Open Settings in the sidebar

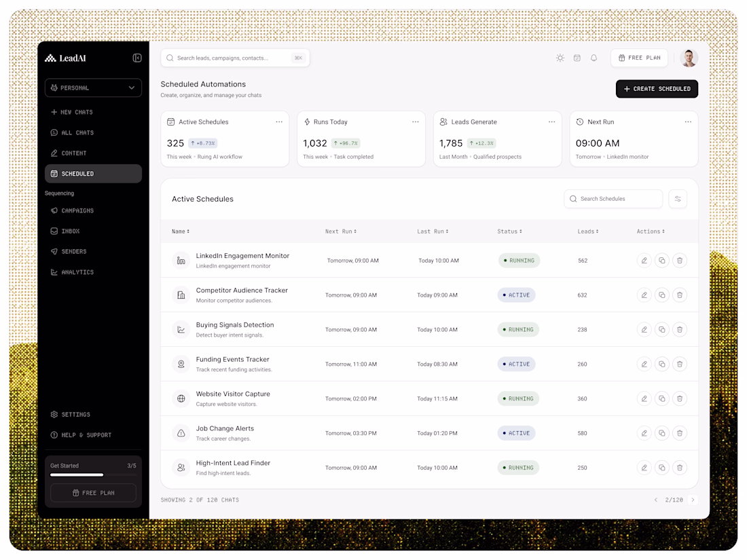click(x=94, y=415)
